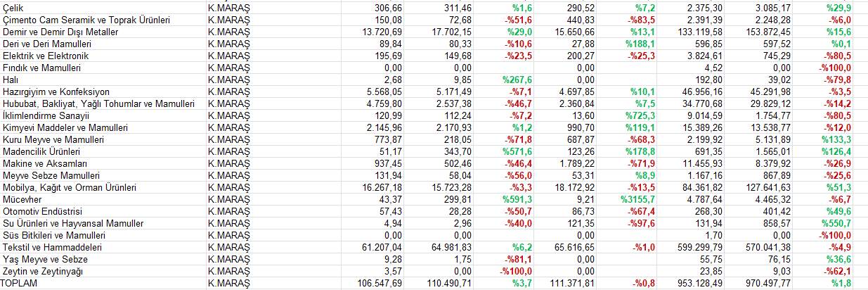The height and width of the screenshot is (290, 868).
Task: Click the TOPLAM change %3,7
Action: click(x=521, y=283)
